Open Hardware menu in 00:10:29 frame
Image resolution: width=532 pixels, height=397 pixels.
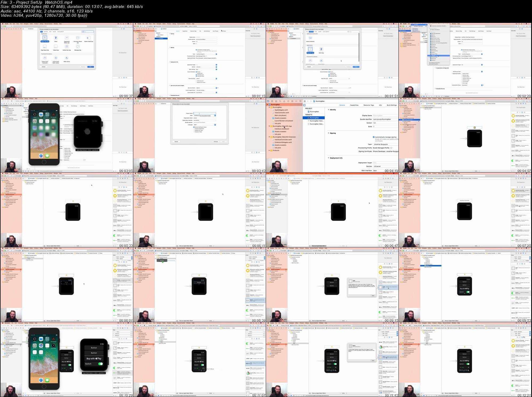click(20, 323)
